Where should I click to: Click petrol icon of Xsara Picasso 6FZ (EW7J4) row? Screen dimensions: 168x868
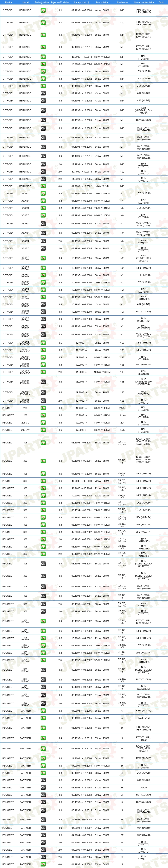43,364
